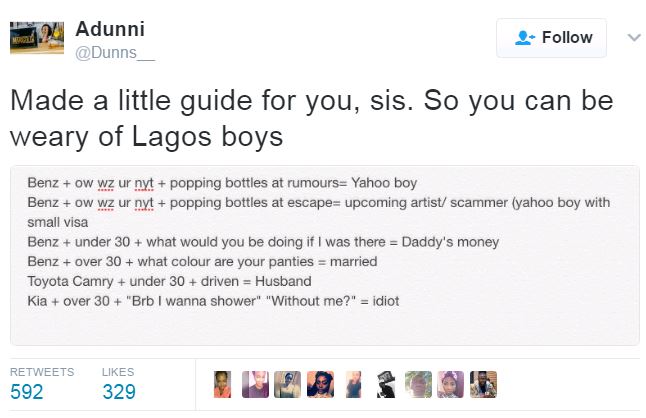The image size is (646, 418).
Task: View the 592 retweets list
Action: coord(27,391)
